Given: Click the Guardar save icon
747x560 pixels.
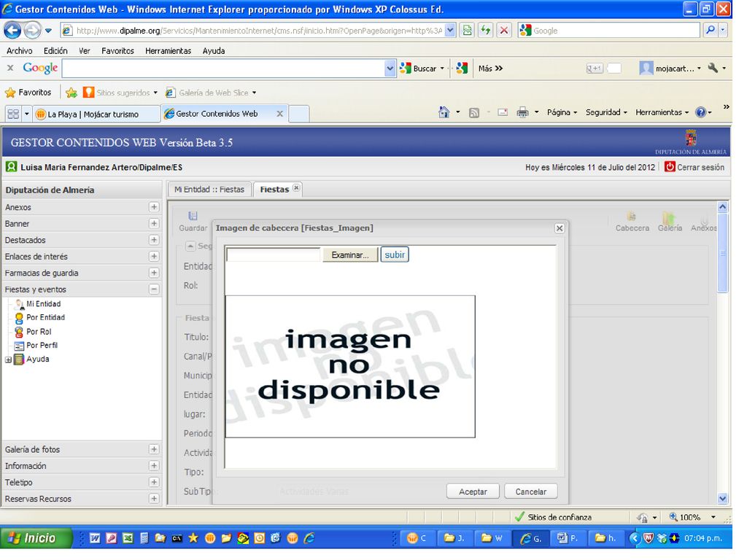Looking at the screenshot, I should point(193,216).
